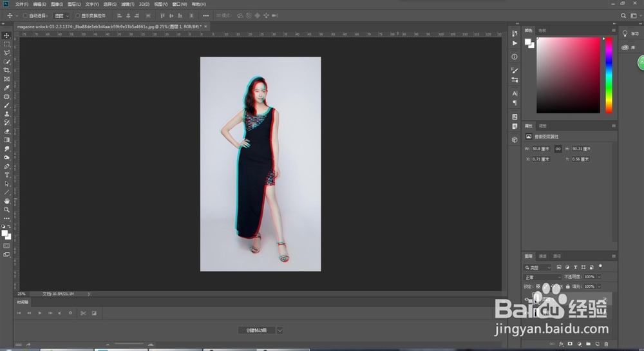Expand the create frame animation dropdown arrow
This screenshot has height=351, width=644.
[x=279, y=330]
